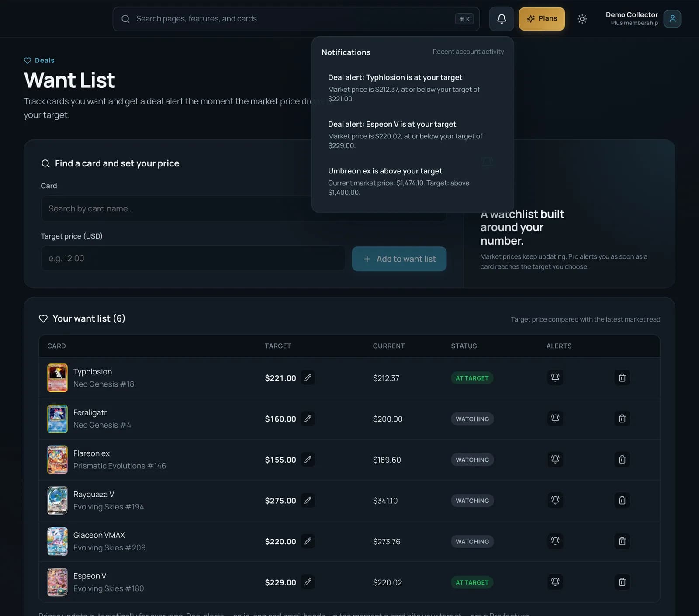Edit Glaceon VMAX target price pencil

308,541
